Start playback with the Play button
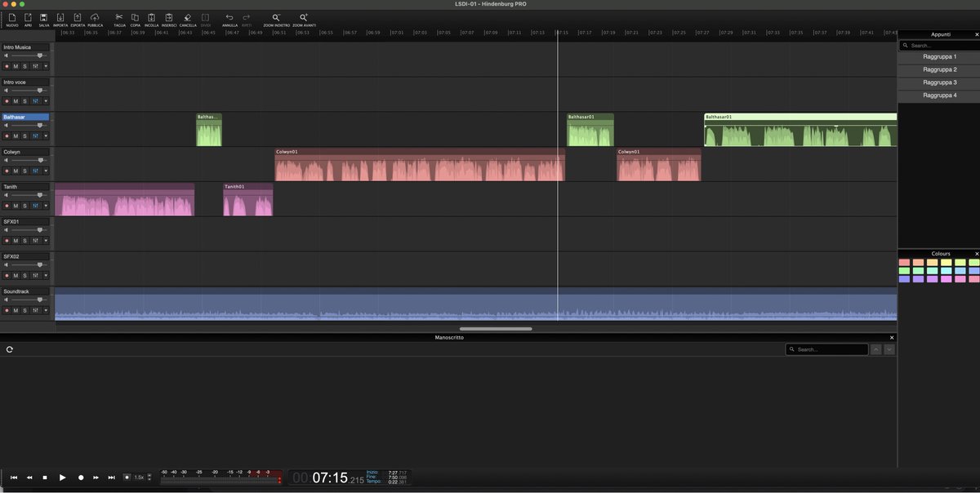Viewport: 980px width, 493px height. pos(62,477)
